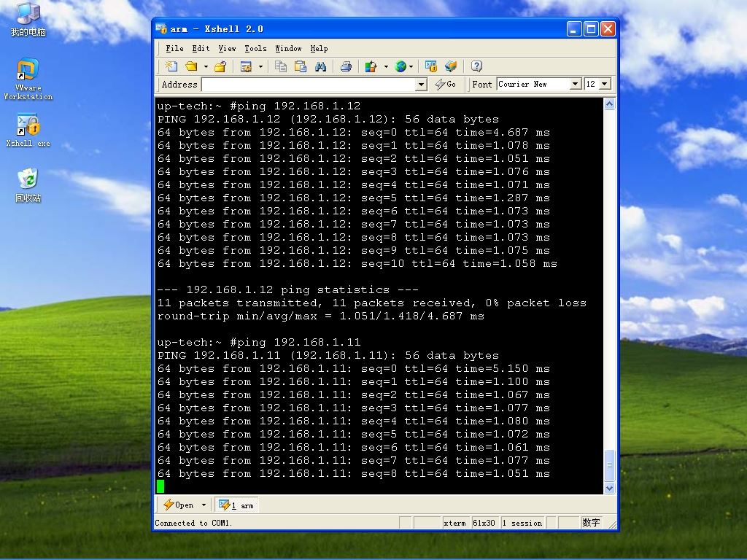Click the Help question mark icon
This screenshot has height=560, width=747.
point(476,66)
